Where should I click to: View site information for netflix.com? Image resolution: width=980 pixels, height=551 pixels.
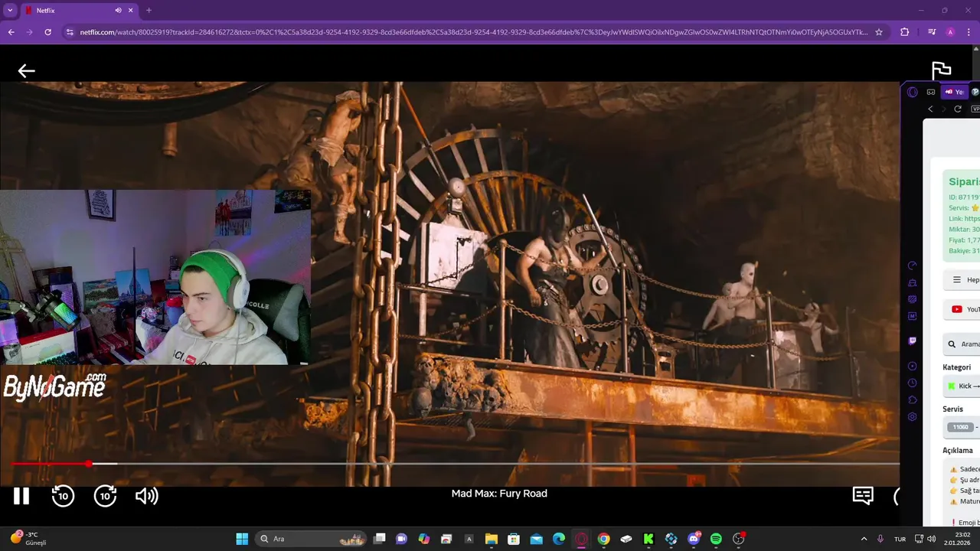click(x=70, y=32)
